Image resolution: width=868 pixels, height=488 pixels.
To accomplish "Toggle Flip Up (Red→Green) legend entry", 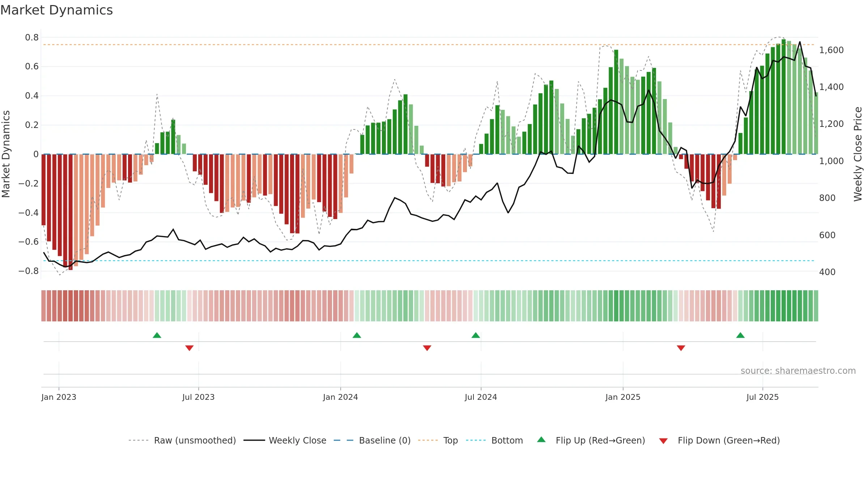I will pos(591,440).
